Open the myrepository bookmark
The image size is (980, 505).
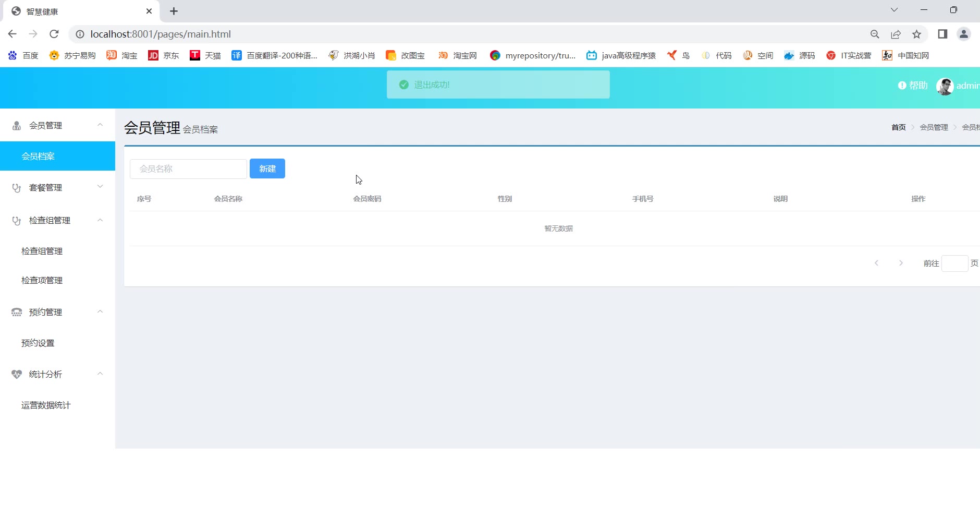(533, 55)
